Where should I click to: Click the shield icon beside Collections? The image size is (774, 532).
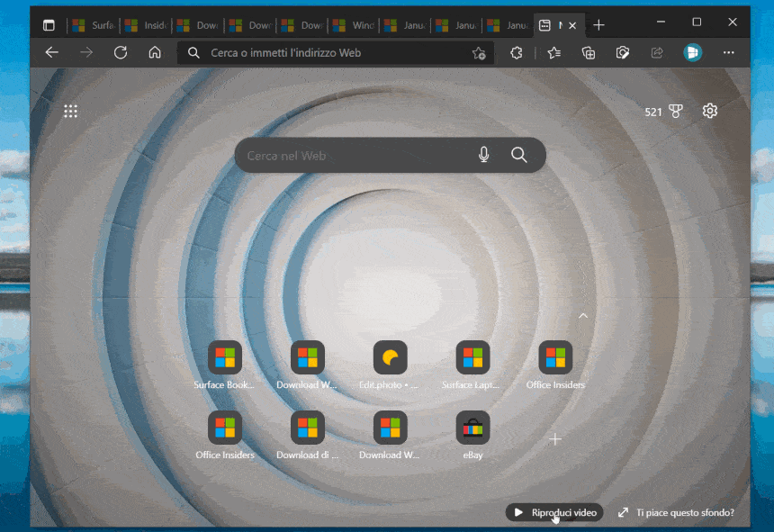click(623, 53)
